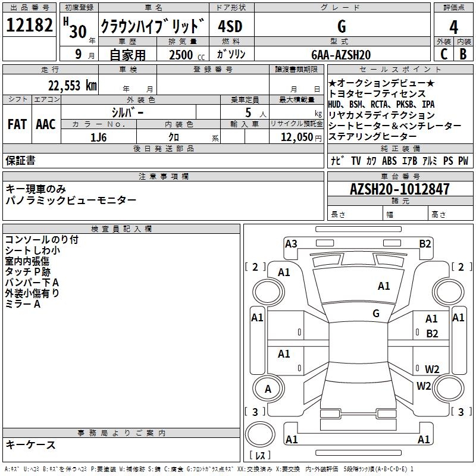This screenshot has width=476, height=476.
Task: Select キーケース in office notice
Action: tap(31, 444)
